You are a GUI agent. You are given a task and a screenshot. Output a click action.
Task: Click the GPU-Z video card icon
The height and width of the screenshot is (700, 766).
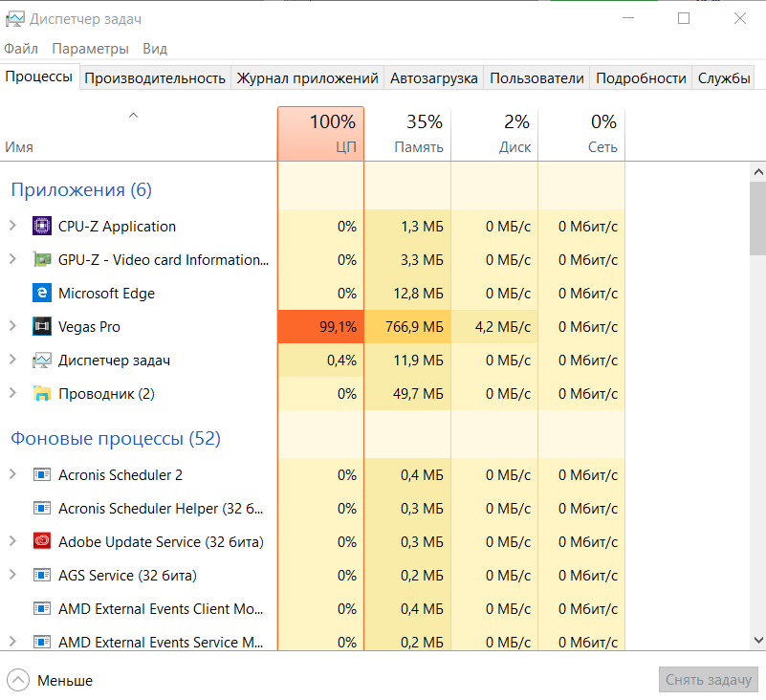42,259
